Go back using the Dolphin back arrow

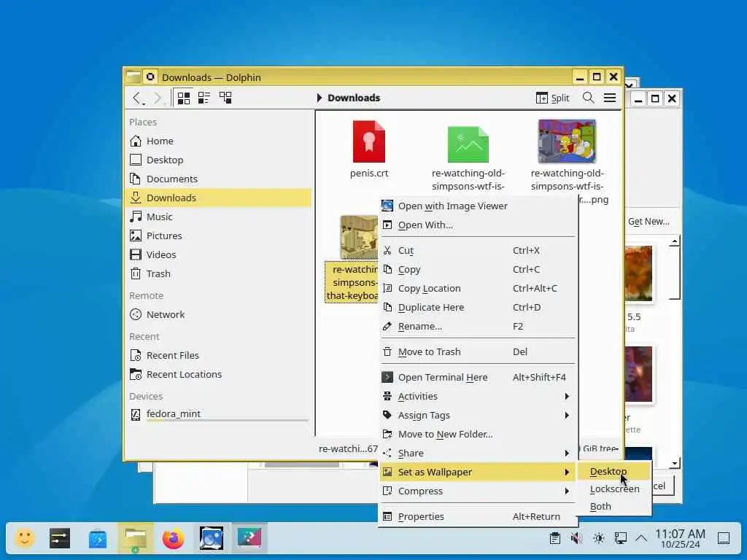(x=138, y=98)
